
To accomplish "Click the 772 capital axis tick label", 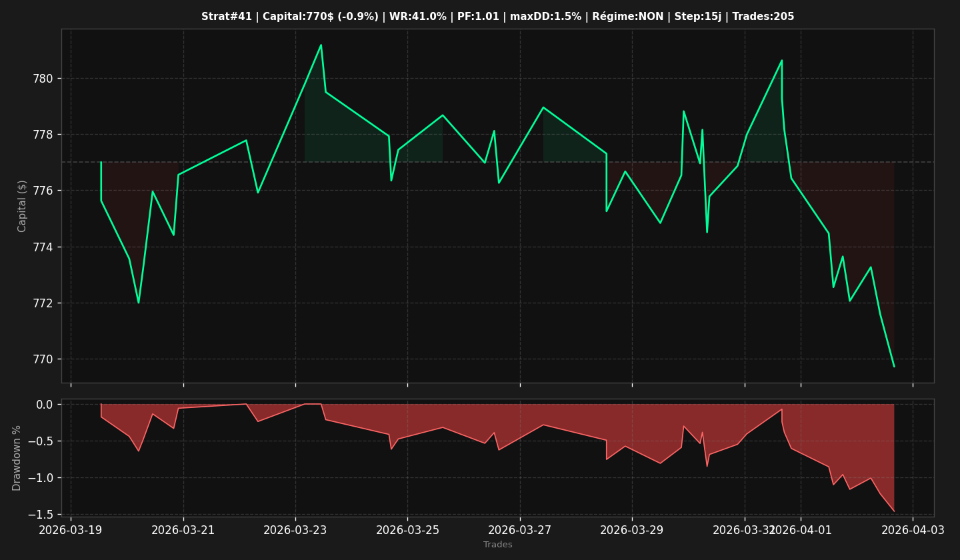I will pyautogui.click(x=43, y=303).
